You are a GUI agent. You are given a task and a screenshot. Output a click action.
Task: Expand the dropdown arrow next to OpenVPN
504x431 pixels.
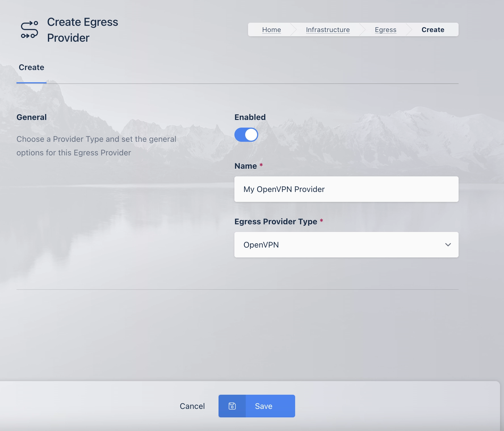(x=448, y=245)
